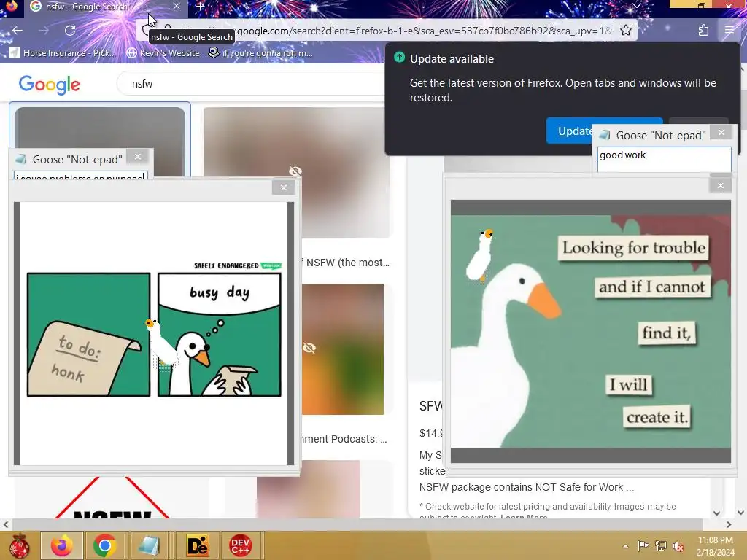
Task: Bookmark this page with the star icon
Action: 625,31
